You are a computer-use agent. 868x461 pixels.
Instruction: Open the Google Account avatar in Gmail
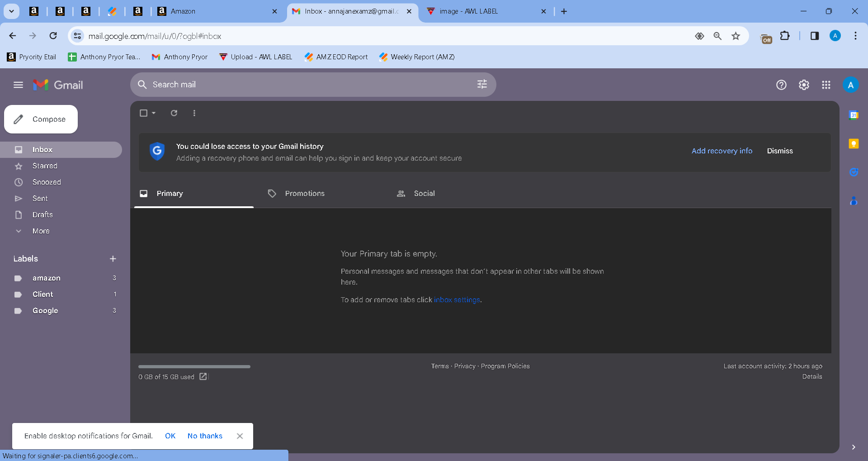[850, 85]
